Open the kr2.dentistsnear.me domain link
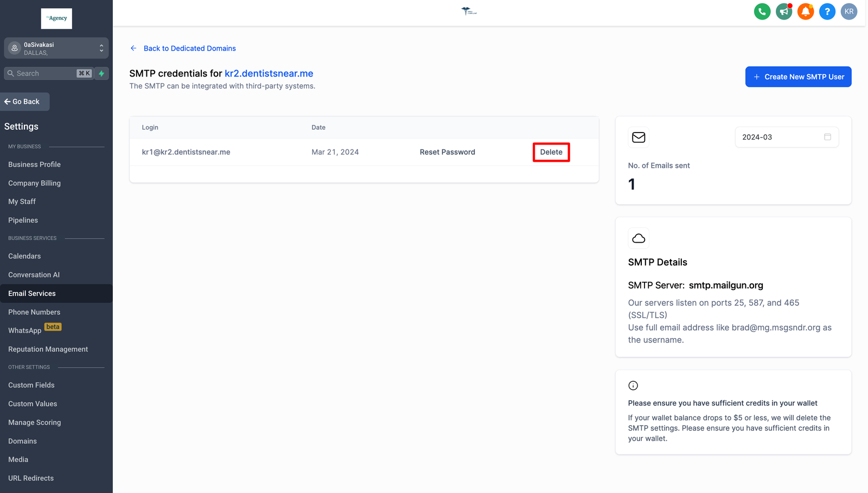868x493 pixels. (x=269, y=73)
